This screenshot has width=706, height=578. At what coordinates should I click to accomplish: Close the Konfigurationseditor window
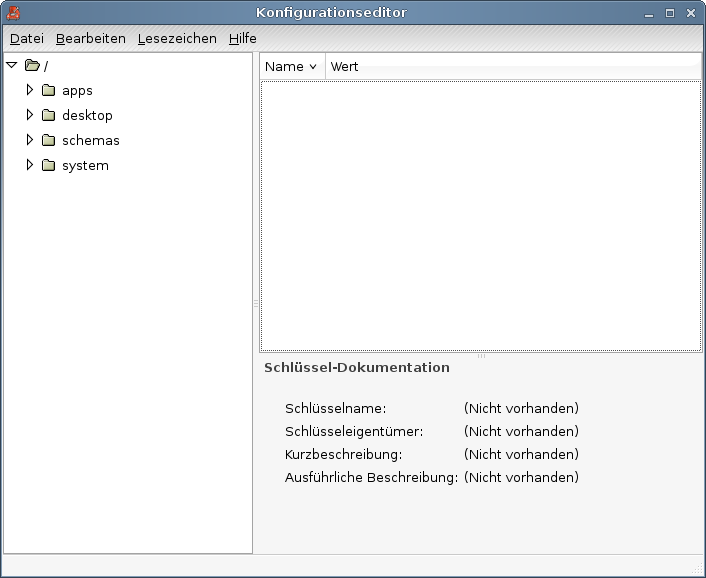click(x=691, y=13)
